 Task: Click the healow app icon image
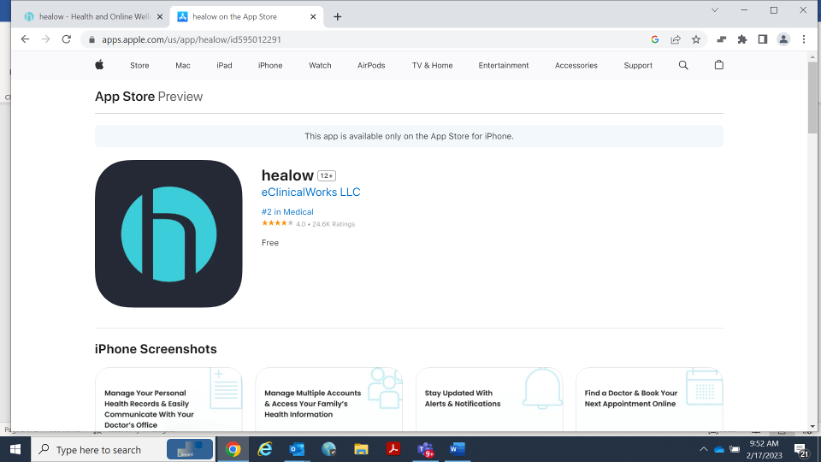tap(169, 234)
